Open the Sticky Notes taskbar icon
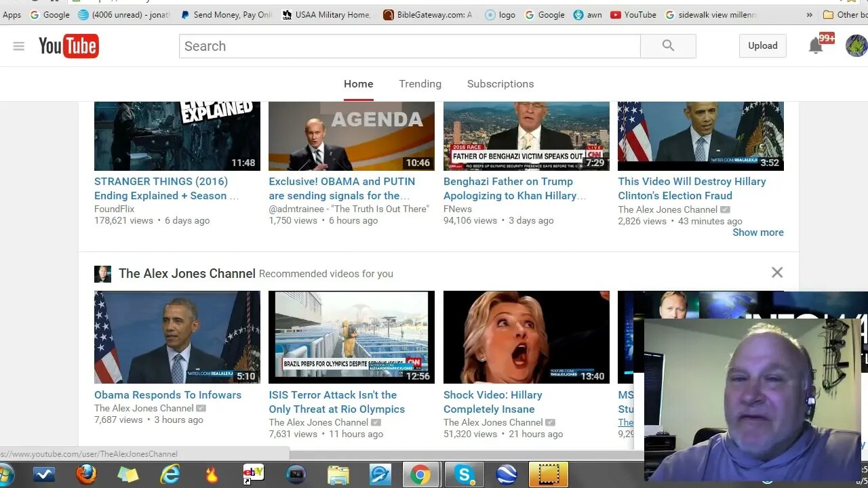This screenshot has width=868, height=488. [x=127, y=474]
